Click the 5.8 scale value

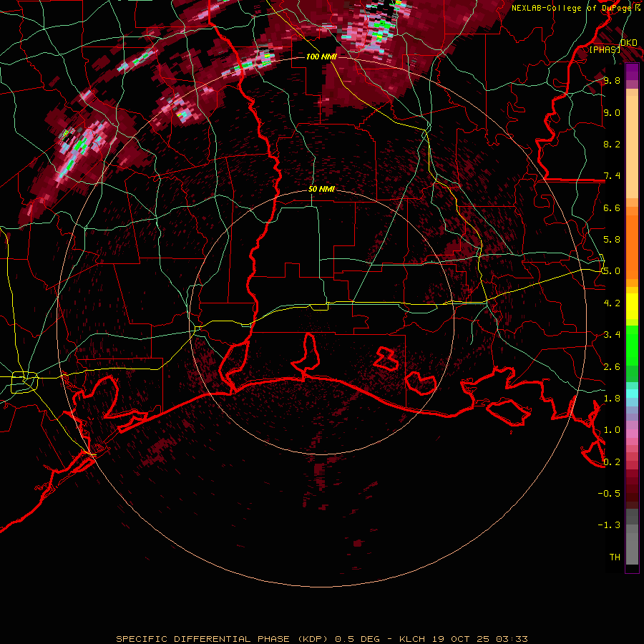(x=612, y=240)
